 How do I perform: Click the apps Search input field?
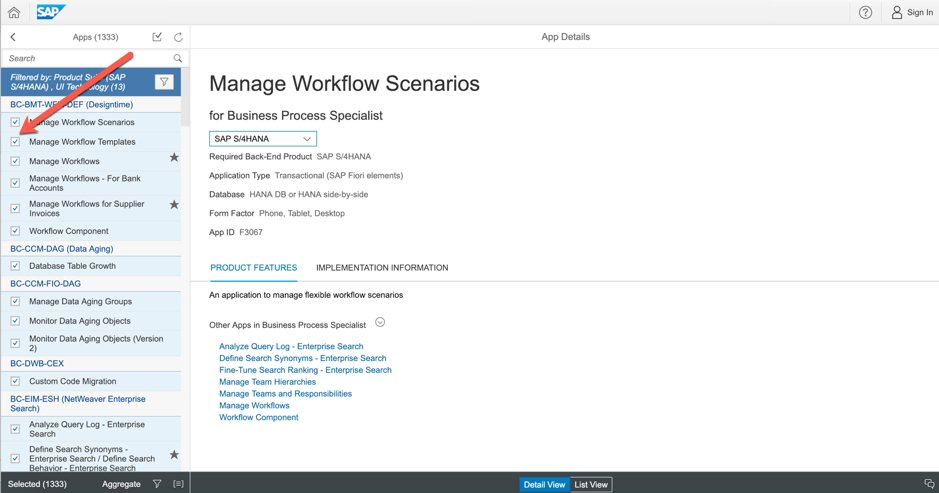89,58
